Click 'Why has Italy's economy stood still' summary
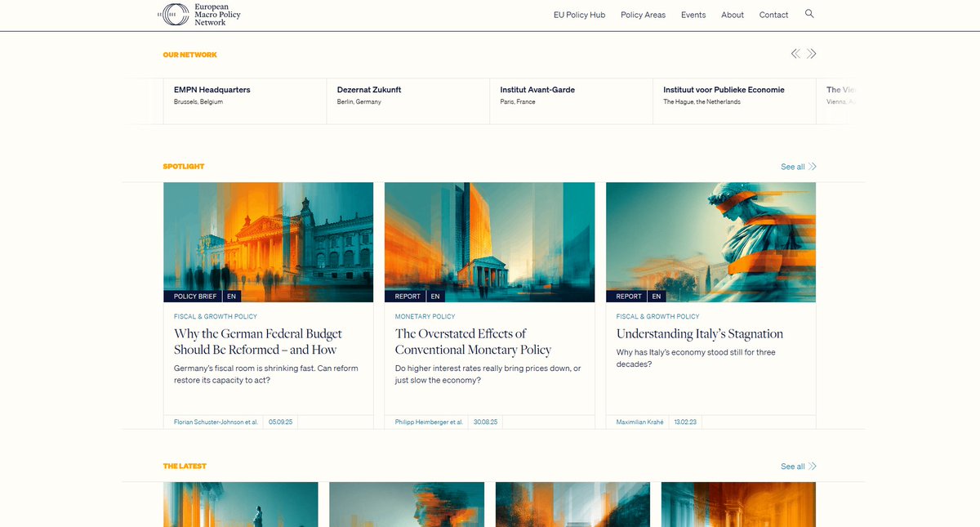The image size is (980, 527). 697,358
